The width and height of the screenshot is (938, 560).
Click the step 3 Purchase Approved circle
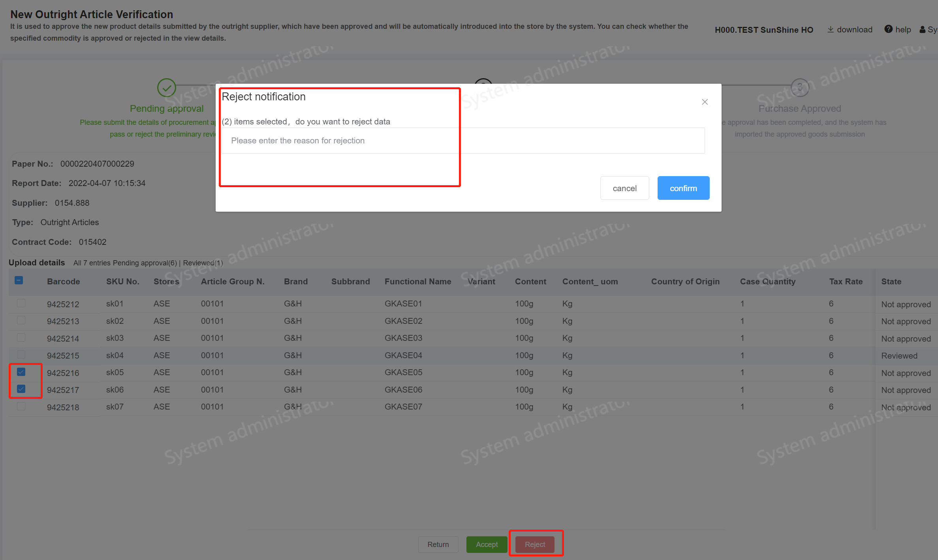coord(799,87)
